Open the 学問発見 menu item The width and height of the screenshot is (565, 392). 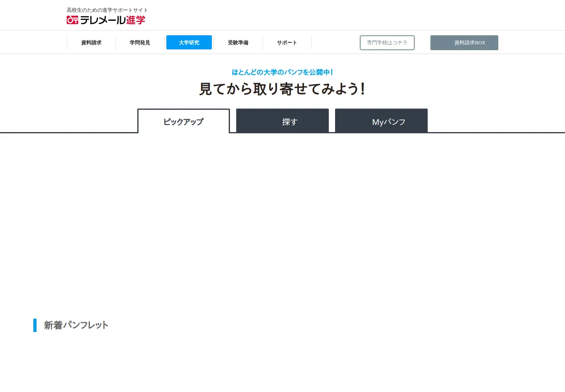[140, 42]
